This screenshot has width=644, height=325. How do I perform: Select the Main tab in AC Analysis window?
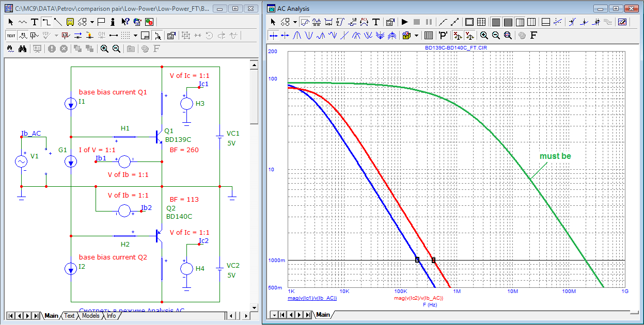coord(323,315)
